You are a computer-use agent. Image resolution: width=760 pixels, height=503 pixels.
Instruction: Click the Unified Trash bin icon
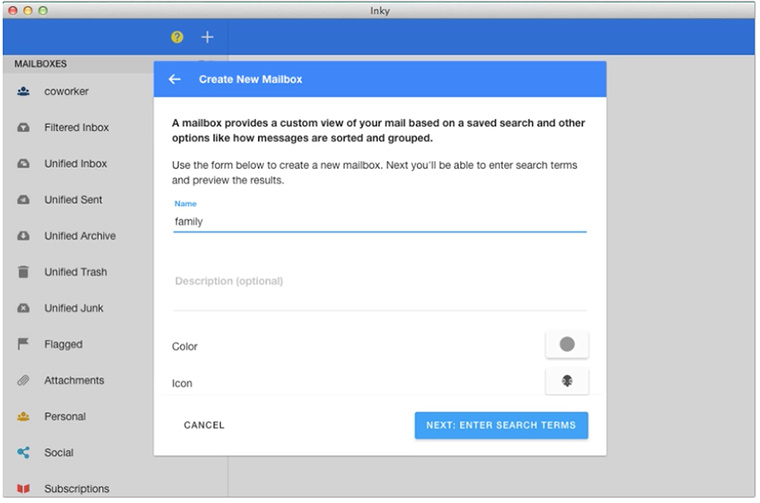[x=23, y=272]
